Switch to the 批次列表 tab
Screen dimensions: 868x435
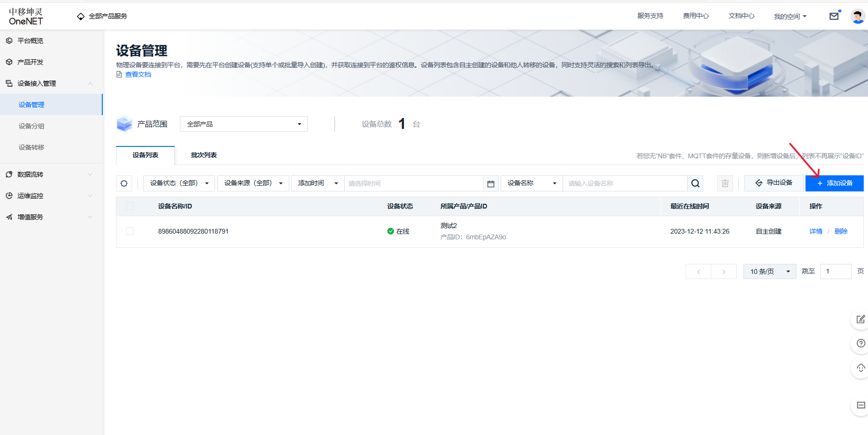coord(204,155)
